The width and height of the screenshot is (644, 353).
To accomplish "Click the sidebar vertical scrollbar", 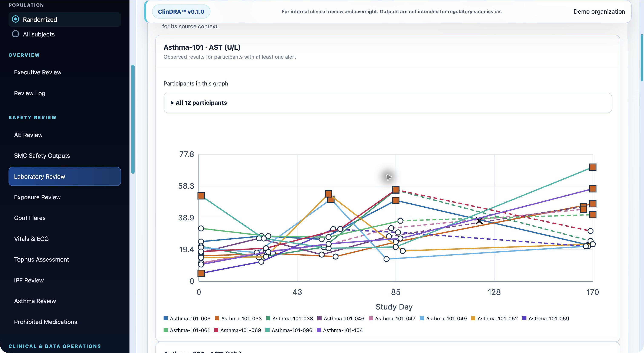I will click(x=133, y=119).
